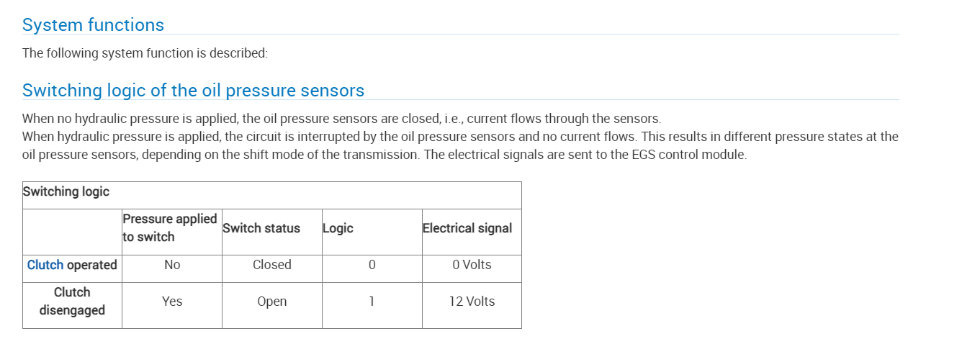This screenshot has width=980, height=349.
Task: Select the 'Closed' switch status cell
Action: [272, 265]
